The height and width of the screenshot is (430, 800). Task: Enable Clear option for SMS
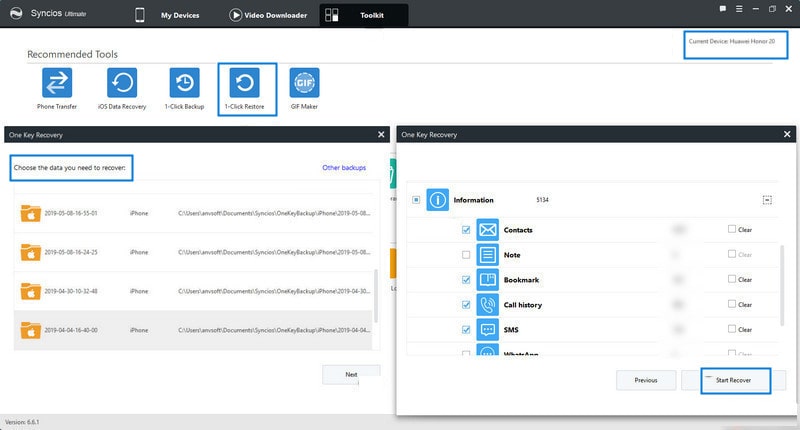732,330
